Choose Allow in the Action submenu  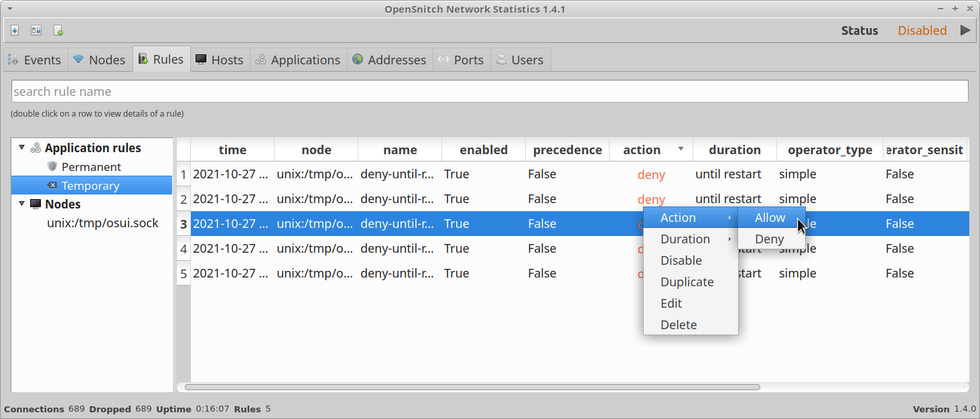[771, 217]
